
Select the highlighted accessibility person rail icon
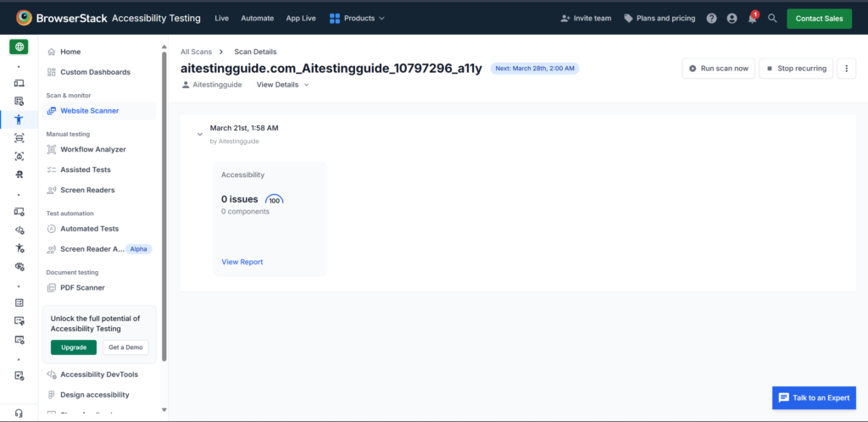tap(19, 119)
